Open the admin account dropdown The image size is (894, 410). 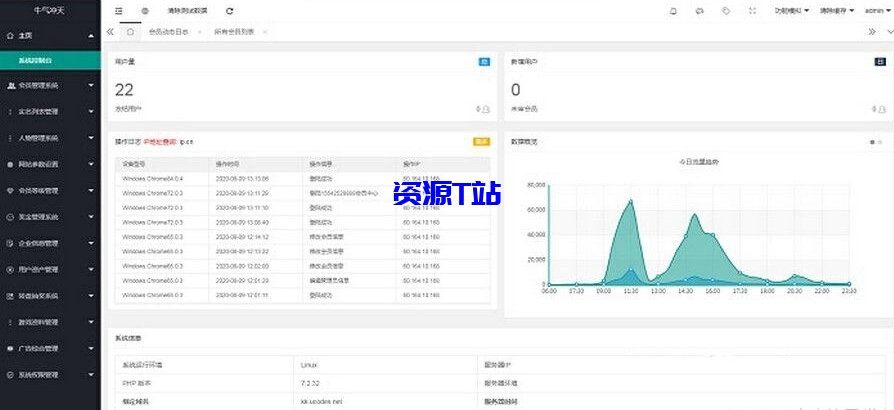(x=879, y=11)
